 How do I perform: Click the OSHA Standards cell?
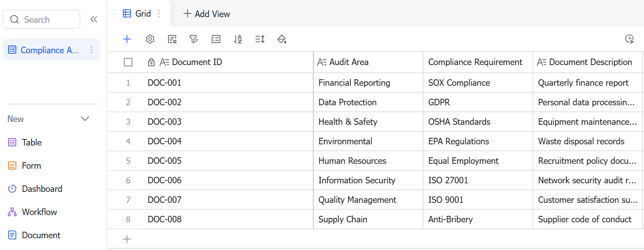[x=478, y=122]
